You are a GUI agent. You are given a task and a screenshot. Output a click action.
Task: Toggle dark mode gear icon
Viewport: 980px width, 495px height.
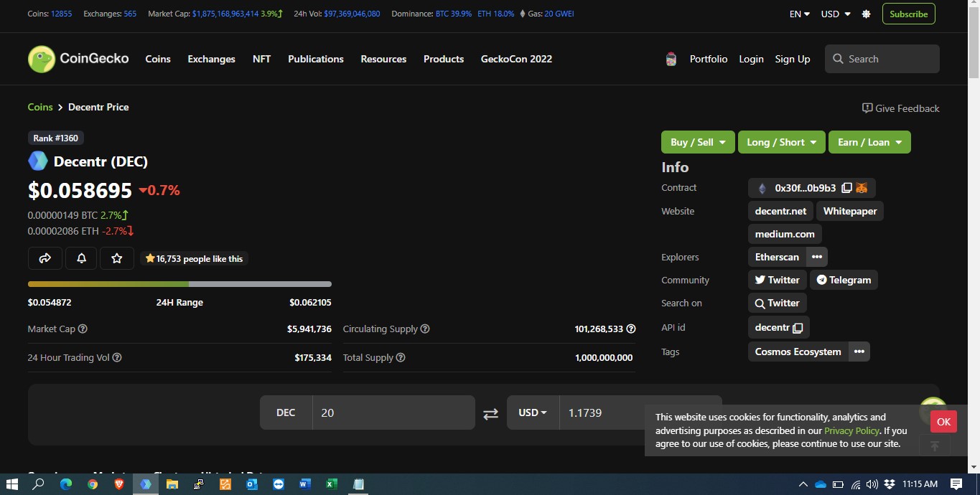(866, 14)
